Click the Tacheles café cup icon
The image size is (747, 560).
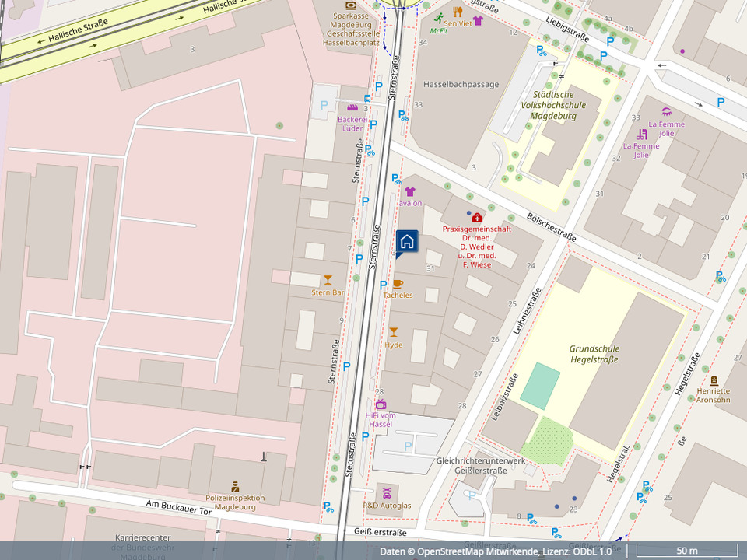398,283
